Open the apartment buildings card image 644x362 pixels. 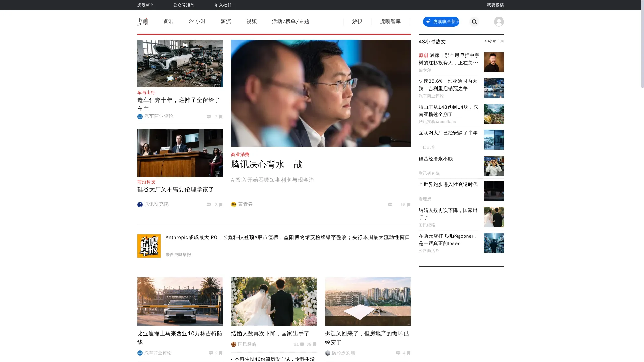[368, 301]
